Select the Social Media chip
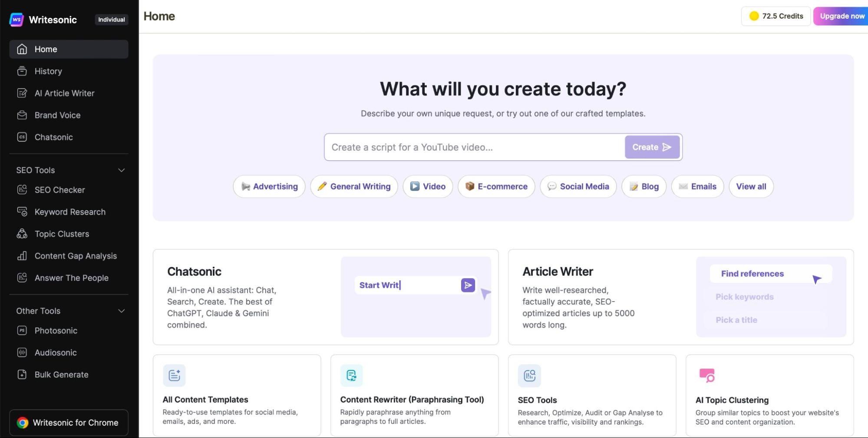 [578, 186]
